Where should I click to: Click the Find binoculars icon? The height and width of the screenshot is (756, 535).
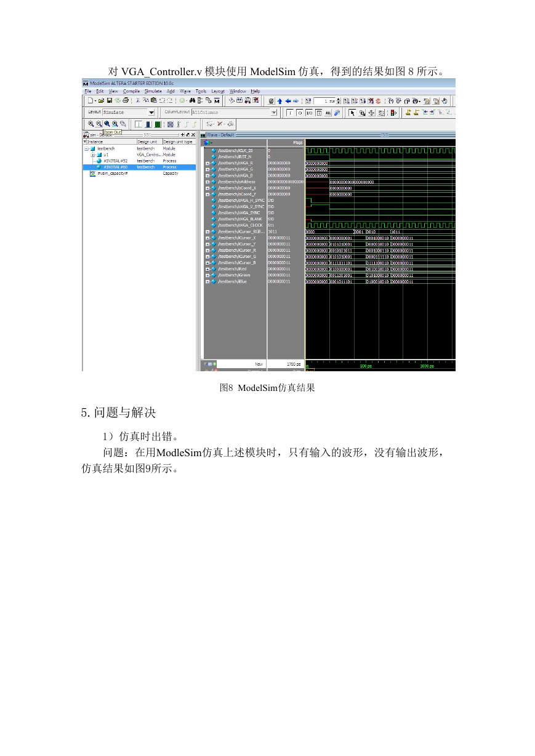[x=192, y=100]
